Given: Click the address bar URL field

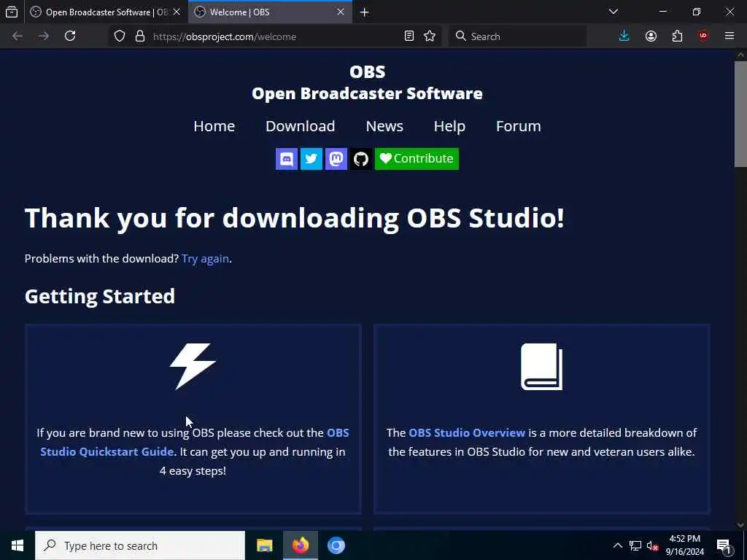Looking at the screenshot, I should 276,36.
